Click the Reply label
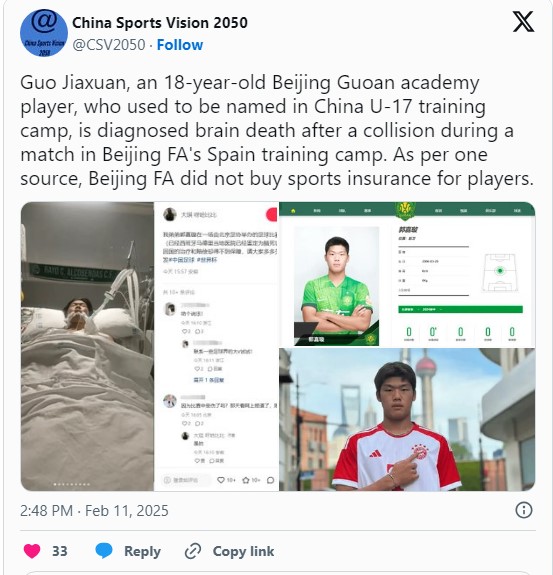The image size is (553, 575). (142, 551)
